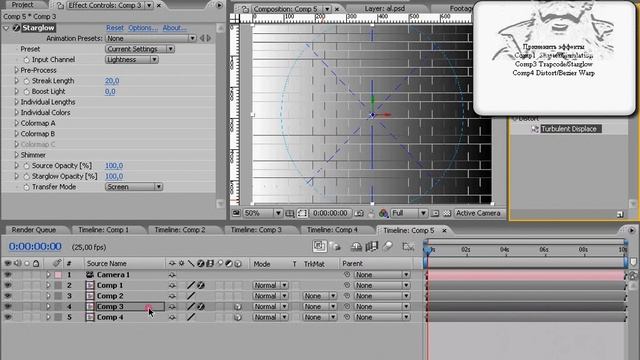Screen dimensions: 640x360
Task: Toggle the Starglow effect on/off icon
Action: (x=16, y=28)
